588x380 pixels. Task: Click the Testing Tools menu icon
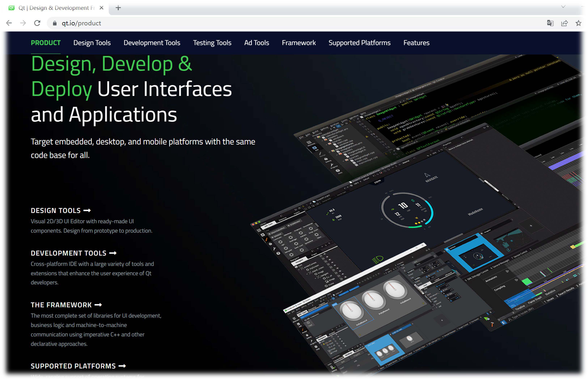click(212, 42)
